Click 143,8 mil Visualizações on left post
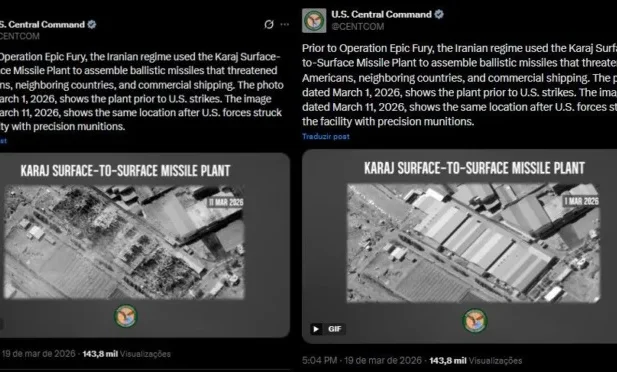 pyautogui.click(x=127, y=354)
